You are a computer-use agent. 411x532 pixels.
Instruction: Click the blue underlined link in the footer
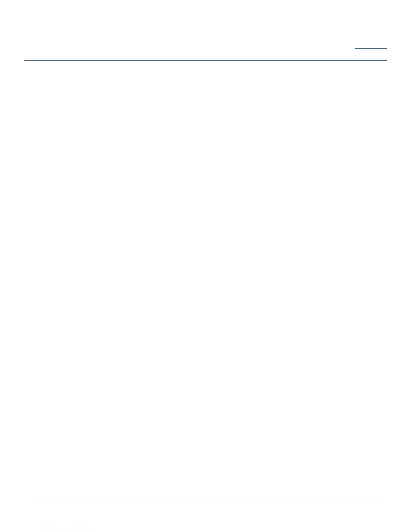pyautogui.click(x=66, y=529)
